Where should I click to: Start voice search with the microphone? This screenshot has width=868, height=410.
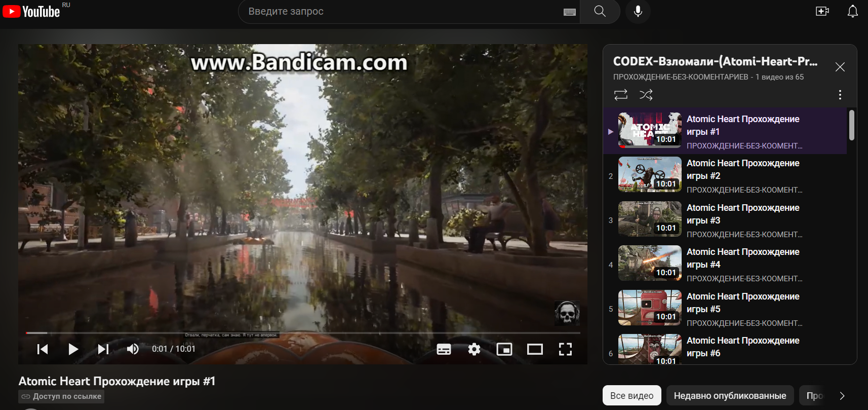pyautogui.click(x=638, y=11)
